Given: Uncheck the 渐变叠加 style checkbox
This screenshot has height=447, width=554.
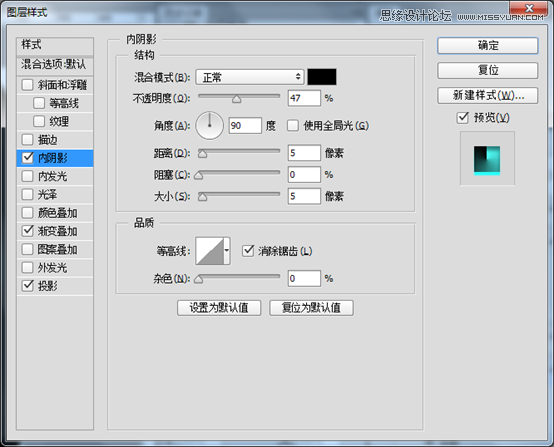Looking at the screenshot, I should 28,231.
